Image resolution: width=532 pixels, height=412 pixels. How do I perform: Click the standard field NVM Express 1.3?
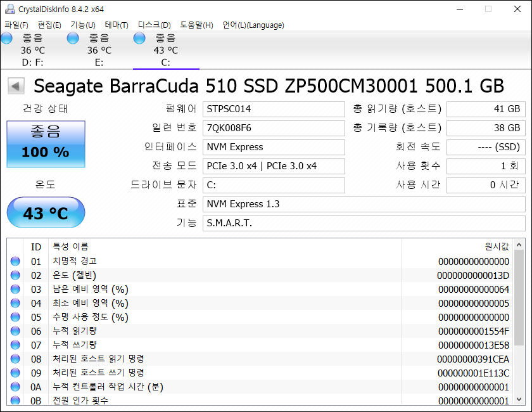[364, 205]
